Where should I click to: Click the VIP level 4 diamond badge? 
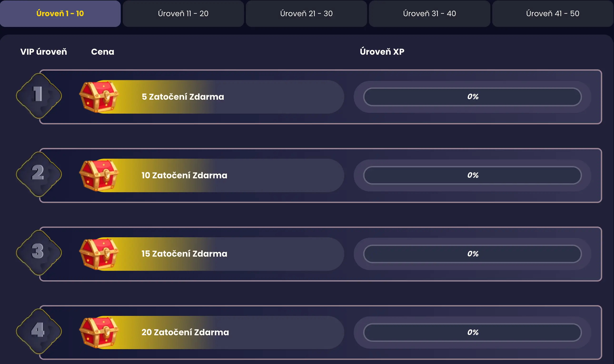[39, 331]
